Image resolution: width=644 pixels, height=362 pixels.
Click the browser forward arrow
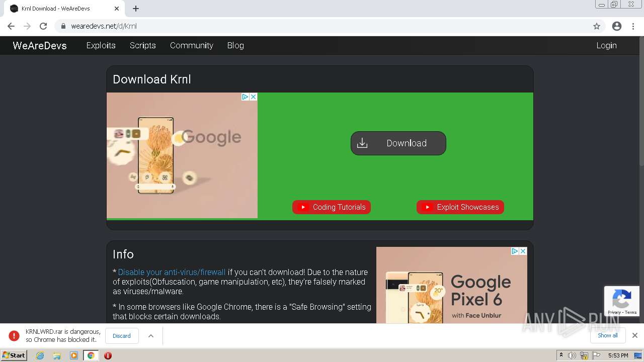[27, 26]
